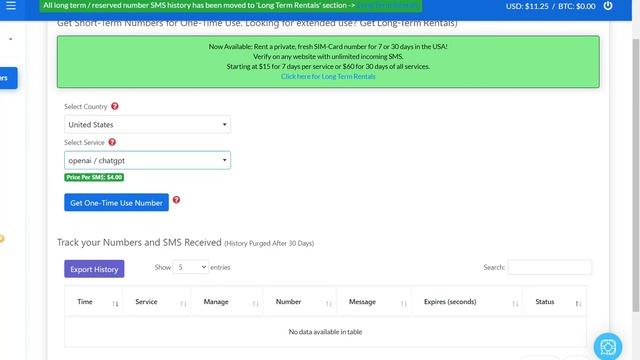
Task: Focus the table Search input field
Action: point(550,267)
